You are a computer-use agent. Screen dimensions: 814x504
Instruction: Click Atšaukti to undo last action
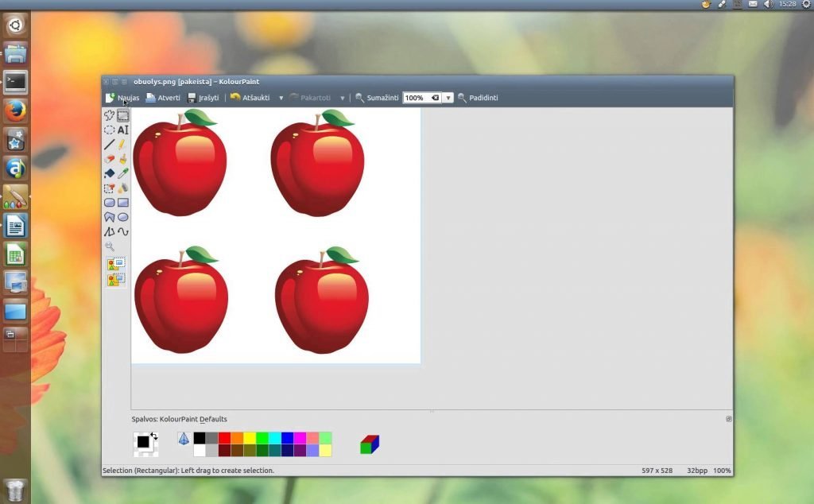point(250,98)
